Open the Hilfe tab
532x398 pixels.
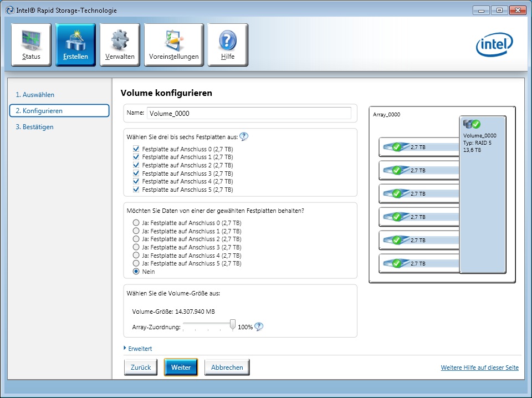228,44
